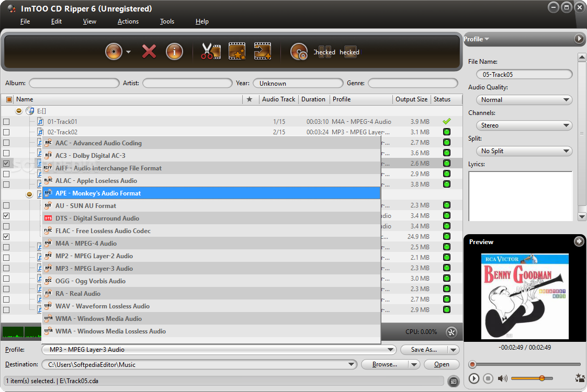Expand the Profile panel round arrow button
Screen dimensions: 587x392
tap(579, 39)
